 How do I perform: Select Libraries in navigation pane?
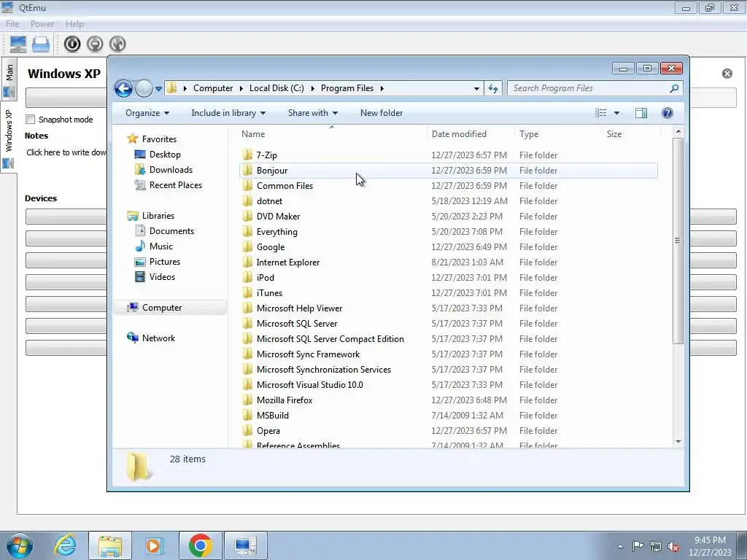coord(158,216)
